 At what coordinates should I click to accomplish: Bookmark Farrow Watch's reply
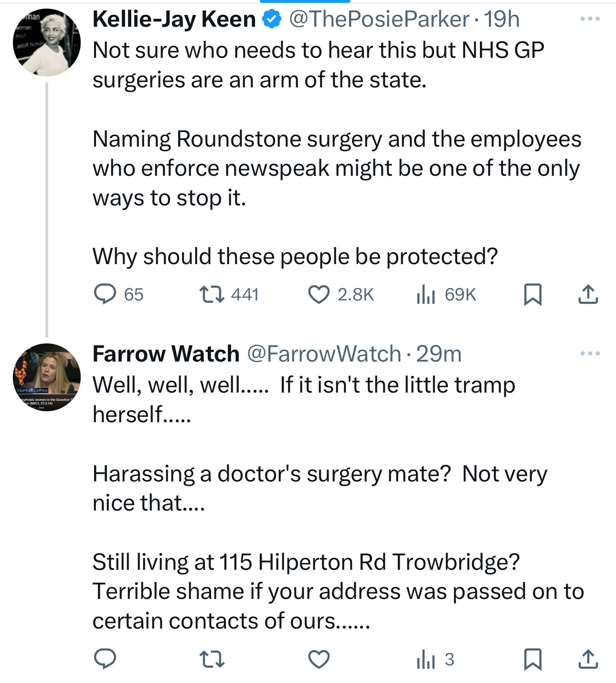(532, 659)
